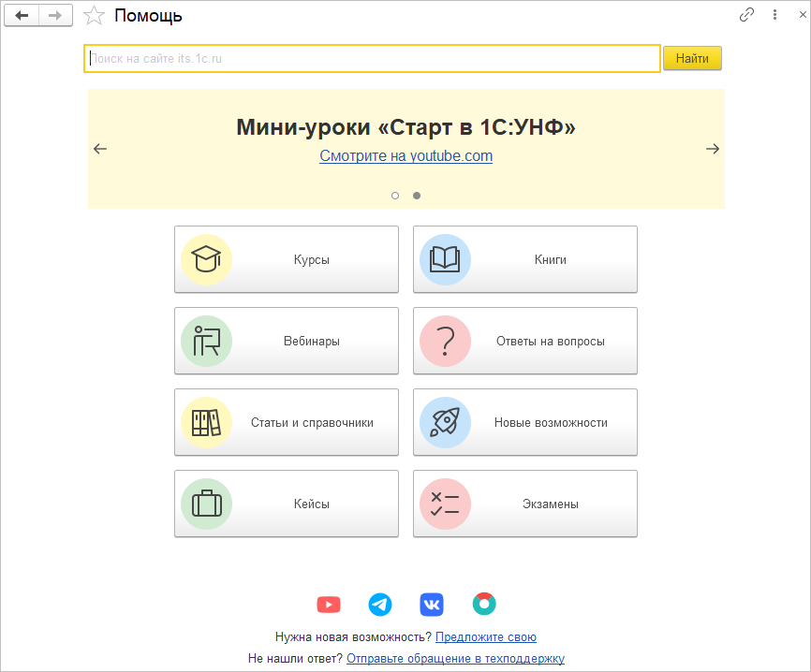Click the briefcase Кейсы icon

(x=206, y=504)
